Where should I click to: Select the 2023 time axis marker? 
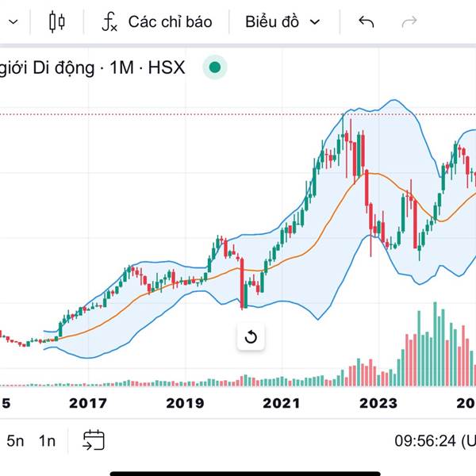[378, 403]
